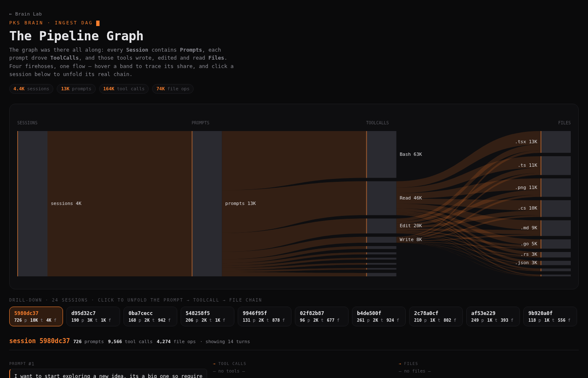
Task: Select the sessions 4K node in the graph
Action: point(33,204)
